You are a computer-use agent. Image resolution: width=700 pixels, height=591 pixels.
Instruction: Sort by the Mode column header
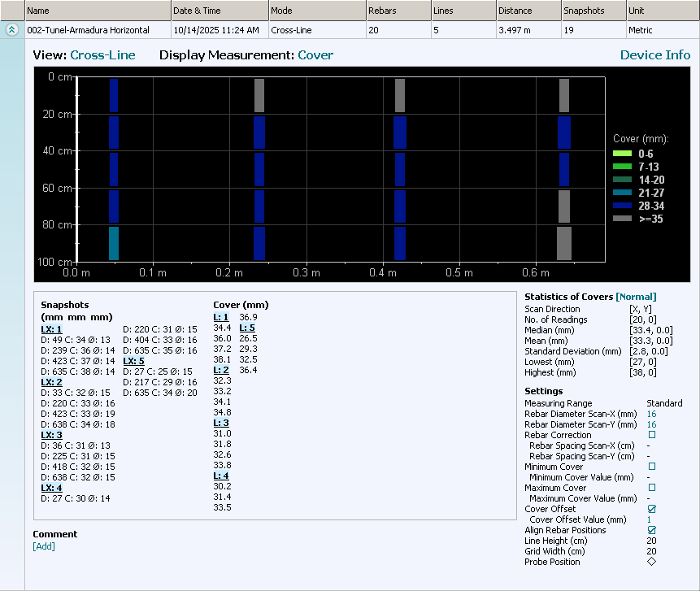pyautogui.click(x=317, y=11)
